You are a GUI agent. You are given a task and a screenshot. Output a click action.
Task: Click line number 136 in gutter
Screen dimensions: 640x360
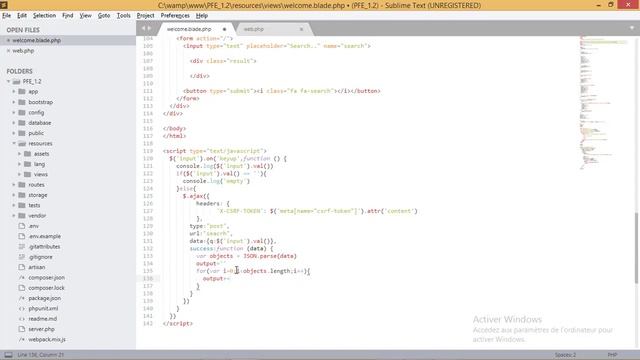[148, 278]
